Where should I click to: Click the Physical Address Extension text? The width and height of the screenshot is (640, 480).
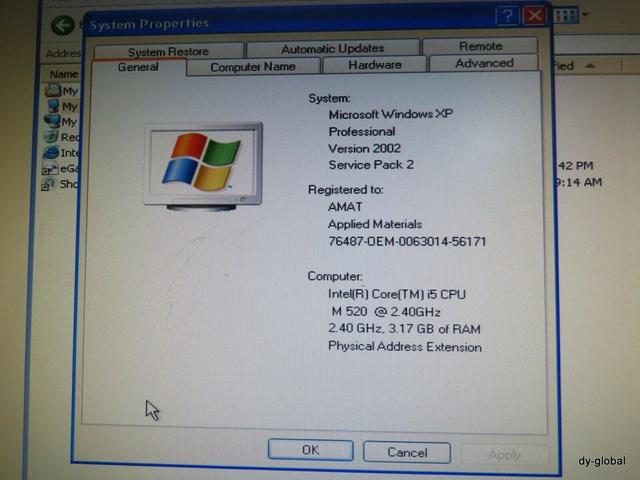[404, 347]
